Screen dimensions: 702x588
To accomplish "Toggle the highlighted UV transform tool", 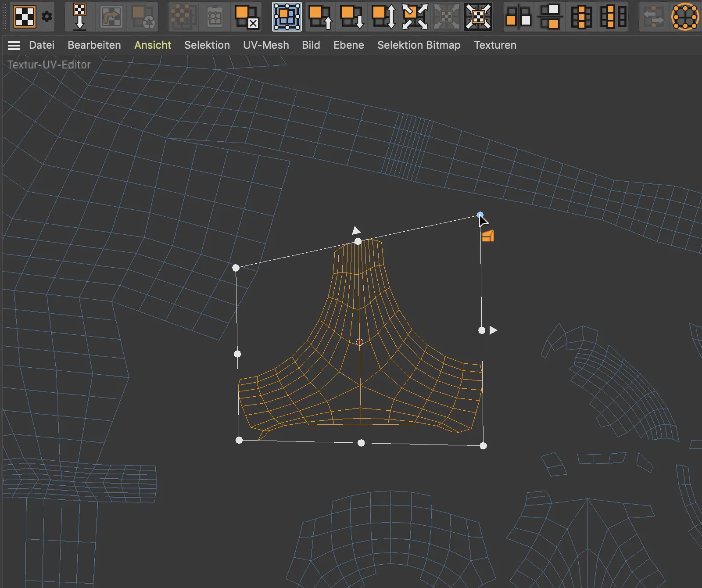I will point(287,17).
